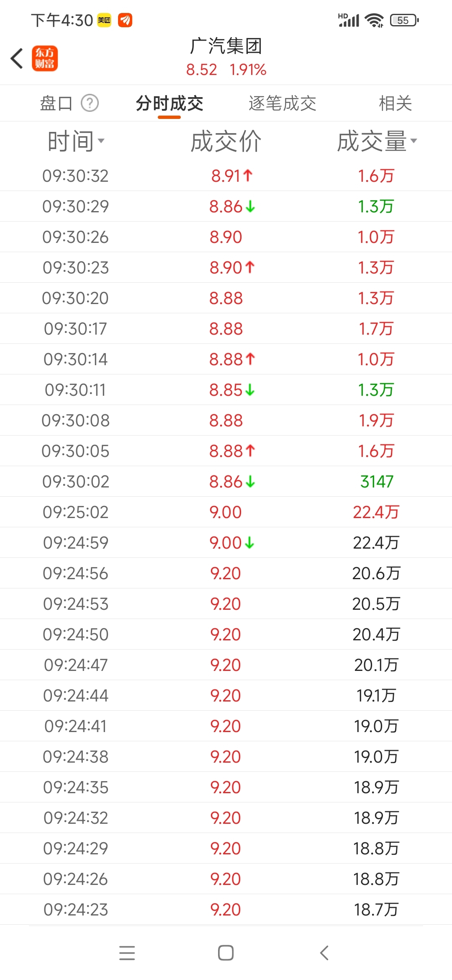Sort by 成交量 column dropdown
Image resolution: width=452 pixels, height=980 pixels.
[x=377, y=141]
